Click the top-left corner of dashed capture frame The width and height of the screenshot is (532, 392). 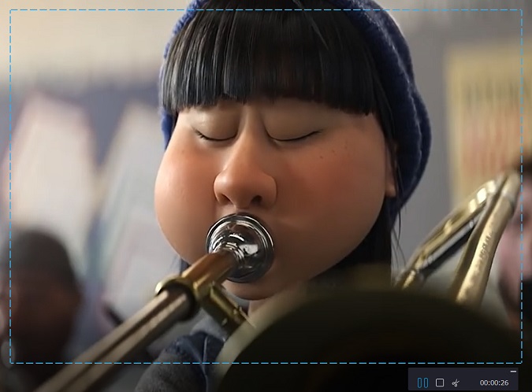(x=10, y=10)
